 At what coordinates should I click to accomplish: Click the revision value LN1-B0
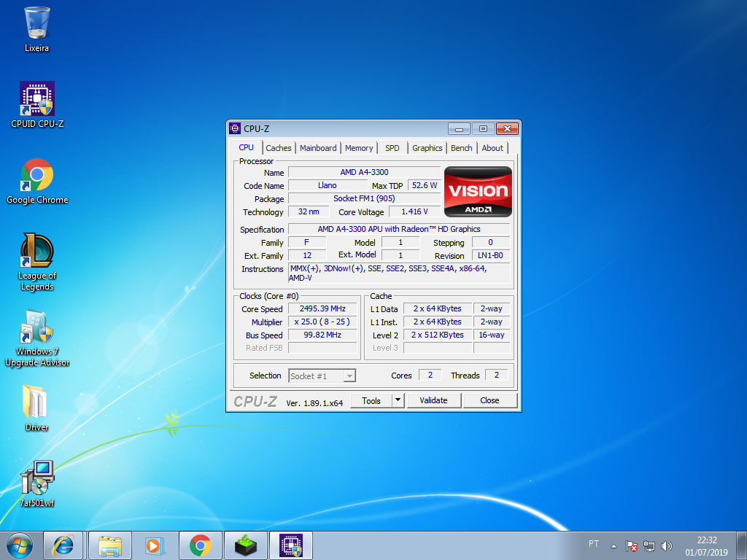(491, 256)
